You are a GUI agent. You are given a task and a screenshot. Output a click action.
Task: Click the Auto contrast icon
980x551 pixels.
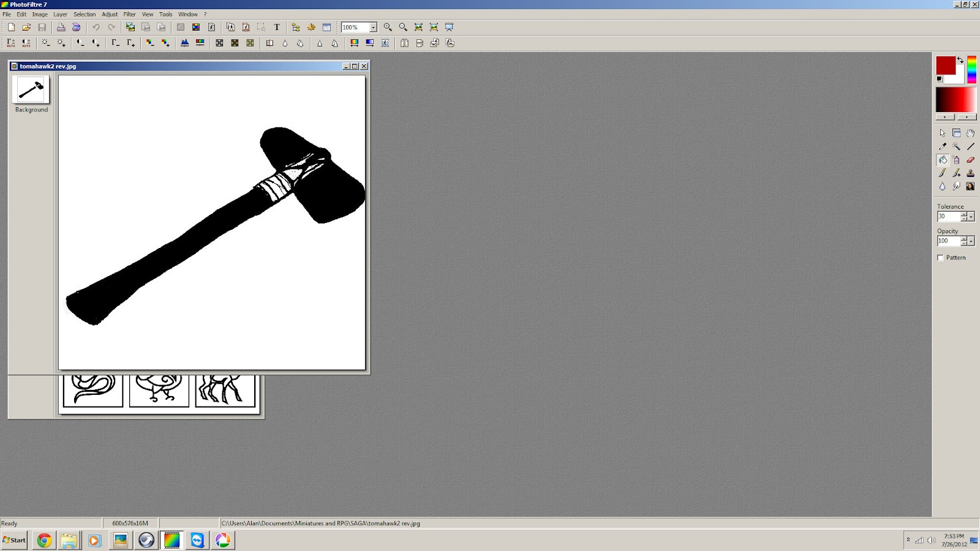click(x=26, y=43)
